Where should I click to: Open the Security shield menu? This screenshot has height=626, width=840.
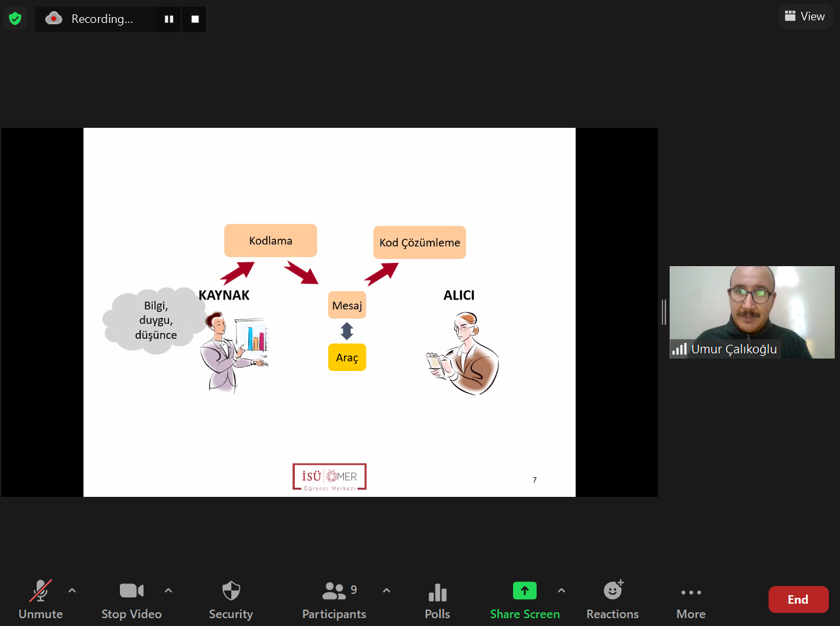(231, 599)
